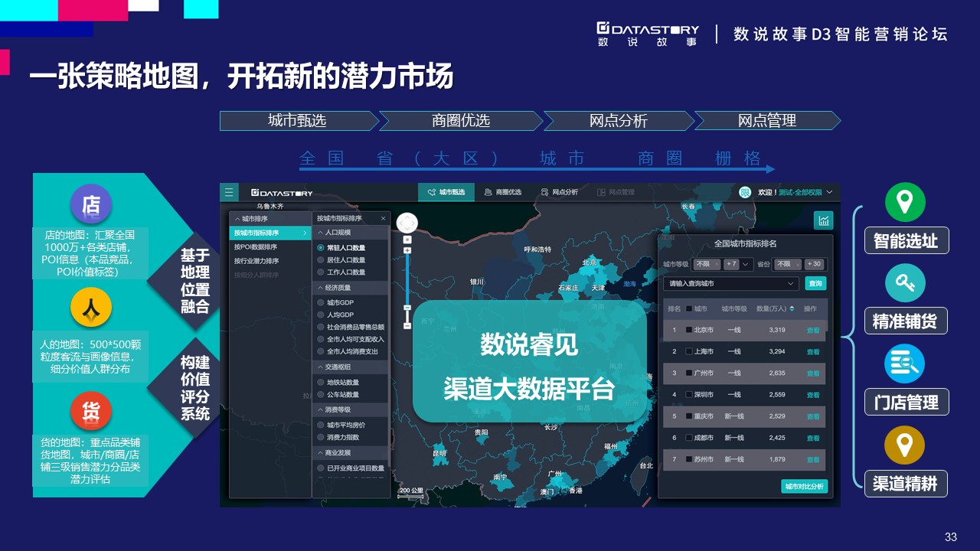Click the 城市对比分析 button
Screen dimensions: 980x551
point(805,486)
